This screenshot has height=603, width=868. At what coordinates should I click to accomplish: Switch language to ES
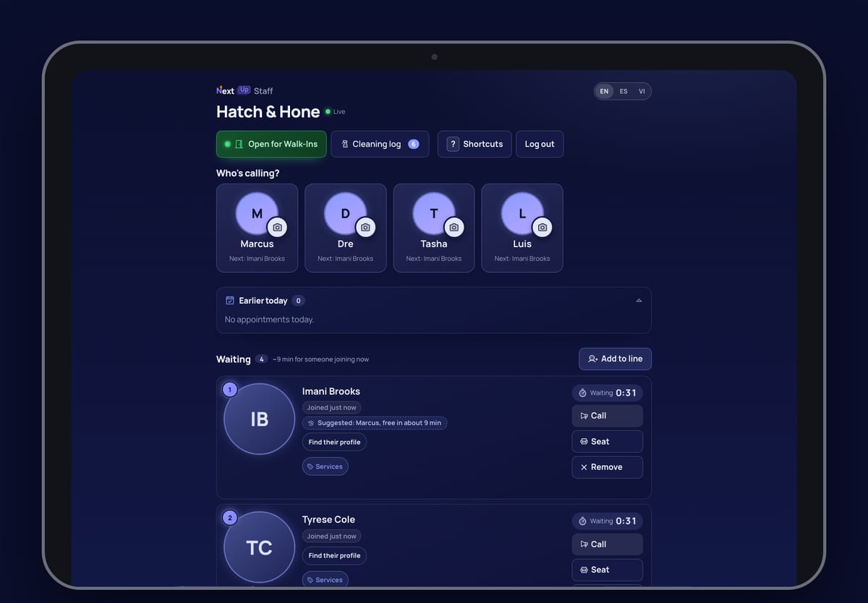[x=624, y=91]
